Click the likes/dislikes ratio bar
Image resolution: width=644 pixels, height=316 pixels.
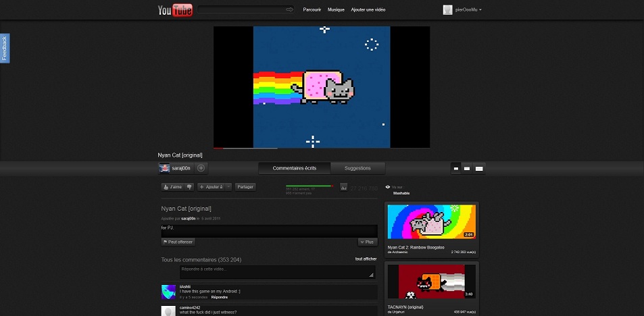[x=309, y=186]
